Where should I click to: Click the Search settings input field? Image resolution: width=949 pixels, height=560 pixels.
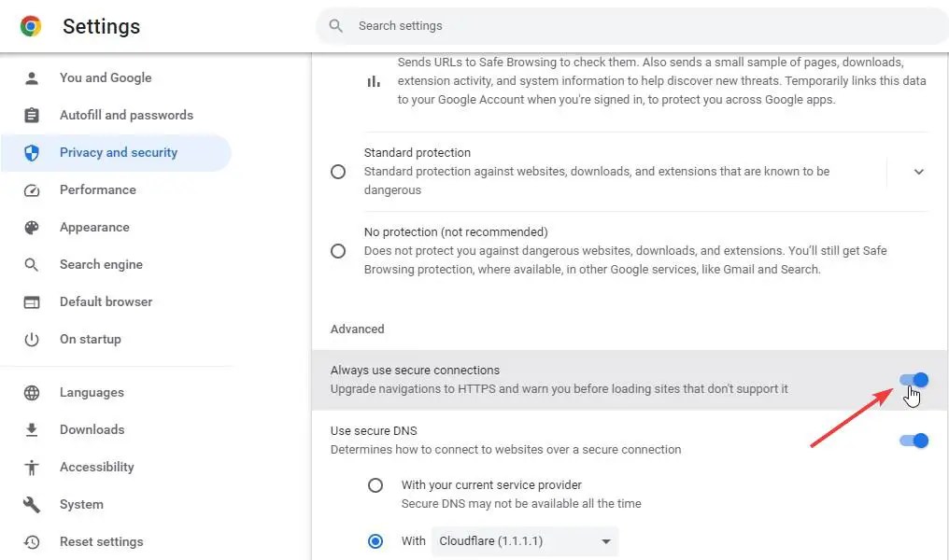coord(632,26)
